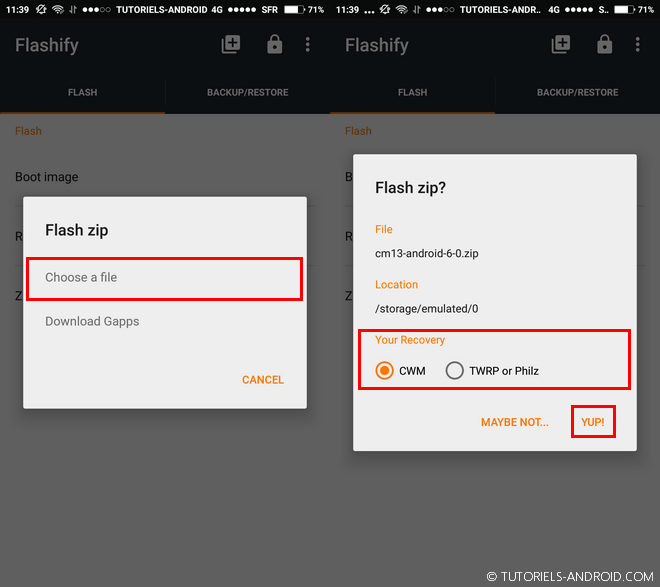Open the overflow menu in left Flashify screen
Viewport: 660px width, 587px height.
click(x=308, y=44)
